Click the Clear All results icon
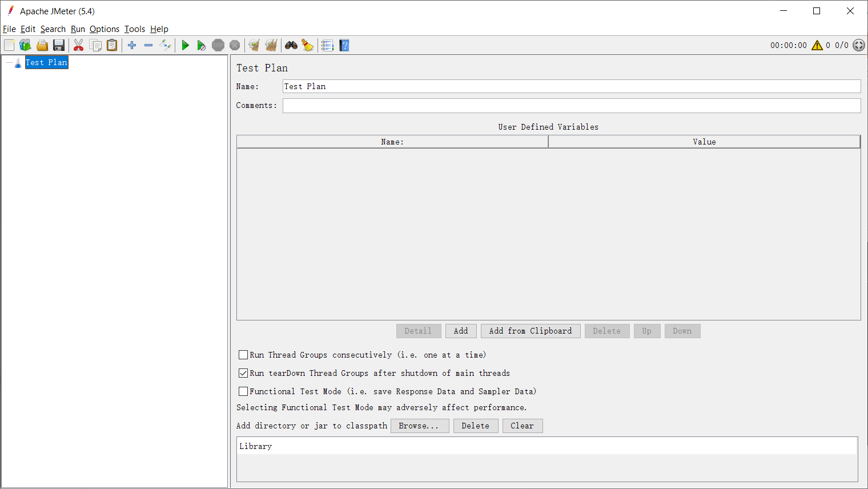Image resolution: width=868 pixels, height=489 pixels. tap(271, 45)
